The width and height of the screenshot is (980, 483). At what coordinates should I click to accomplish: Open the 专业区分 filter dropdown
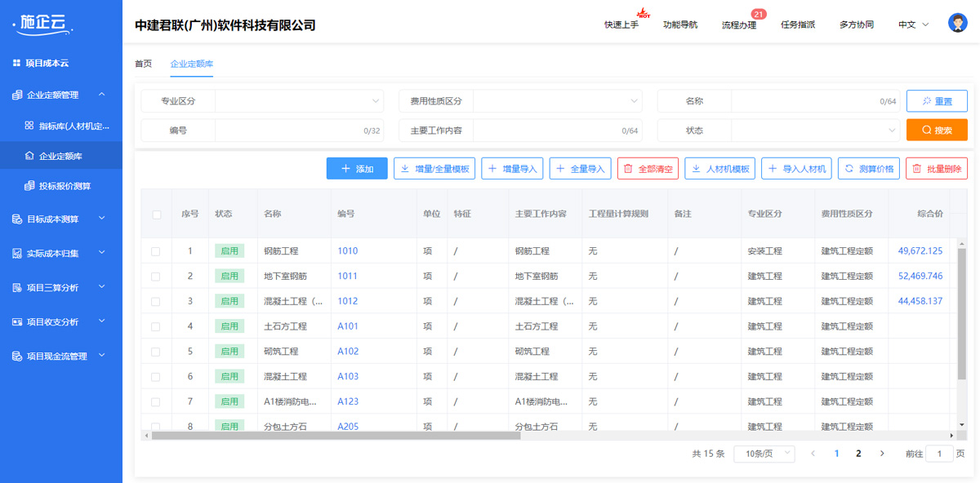298,101
